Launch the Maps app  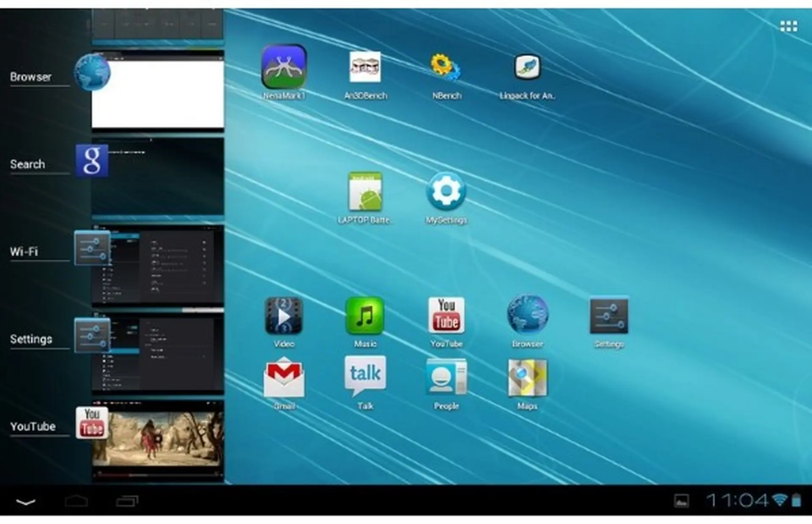[x=527, y=378]
